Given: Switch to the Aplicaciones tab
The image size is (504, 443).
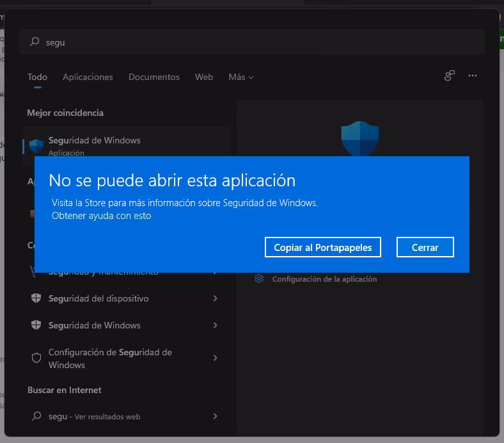Looking at the screenshot, I should pos(88,77).
